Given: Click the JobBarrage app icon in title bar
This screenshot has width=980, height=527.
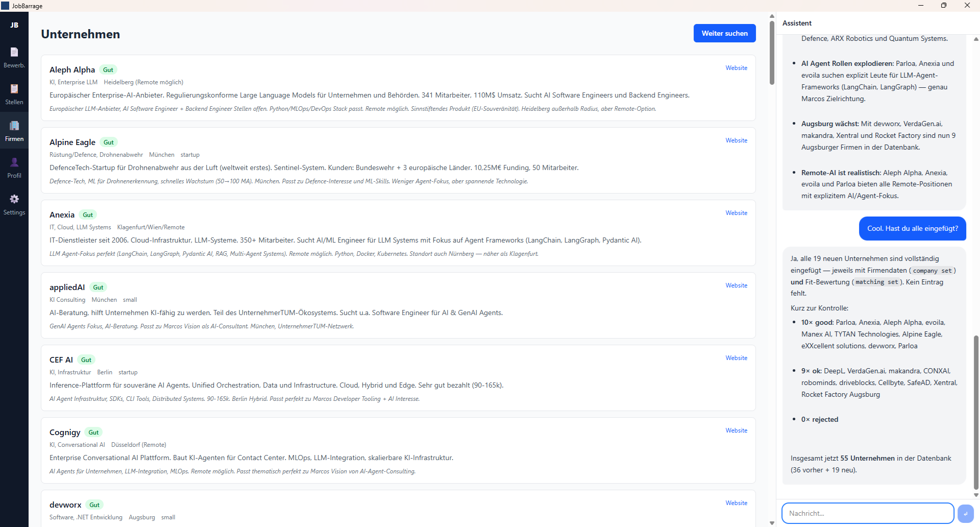Looking at the screenshot, I should click(5, 6).
